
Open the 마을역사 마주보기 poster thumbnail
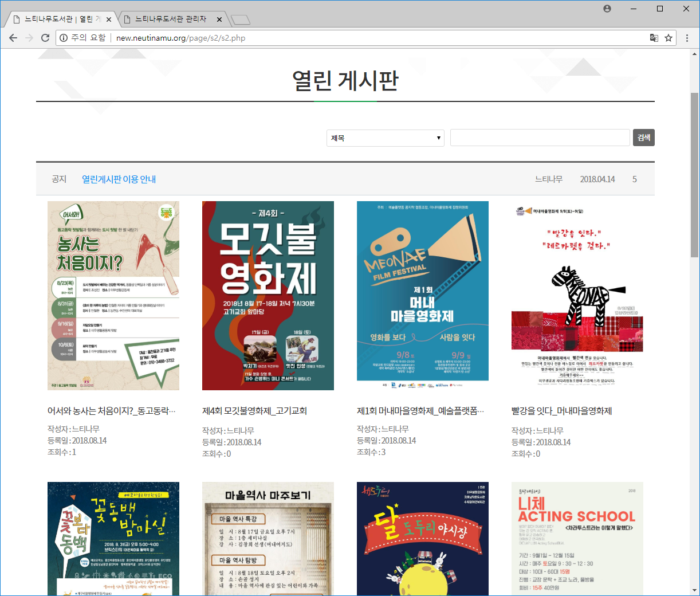[268, 539]
